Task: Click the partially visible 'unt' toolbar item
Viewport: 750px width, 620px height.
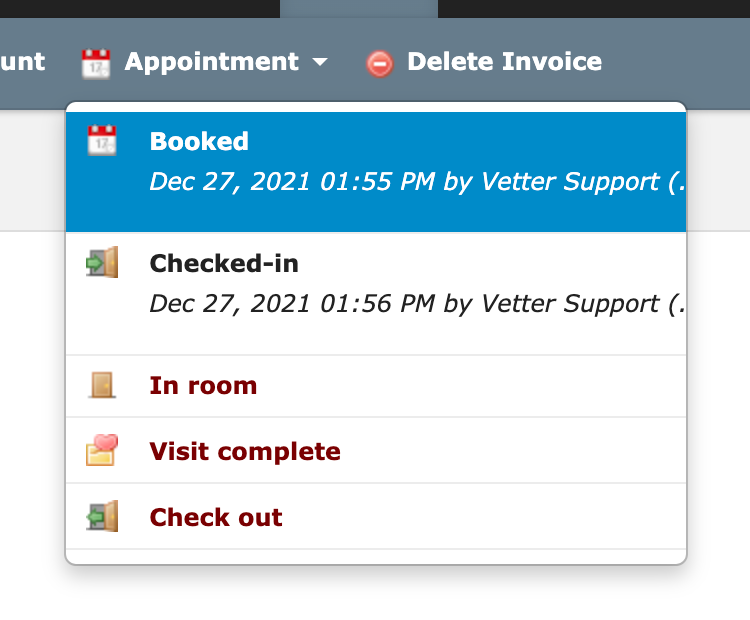Action: (22, 62)
